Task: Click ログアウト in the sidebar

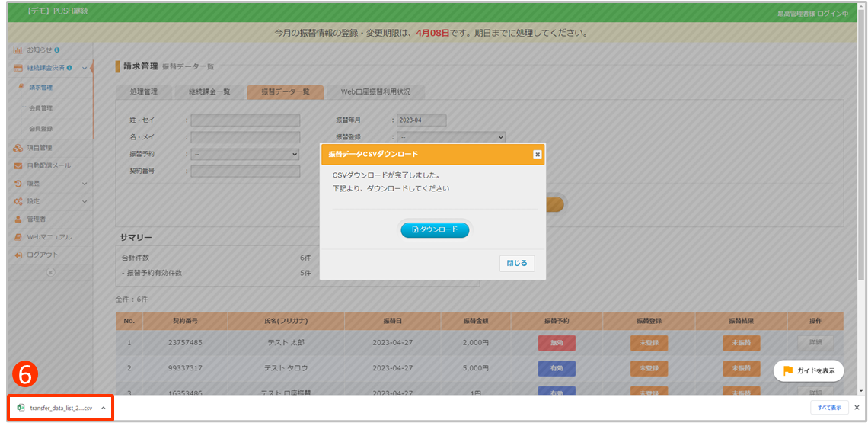Action: 42,255
